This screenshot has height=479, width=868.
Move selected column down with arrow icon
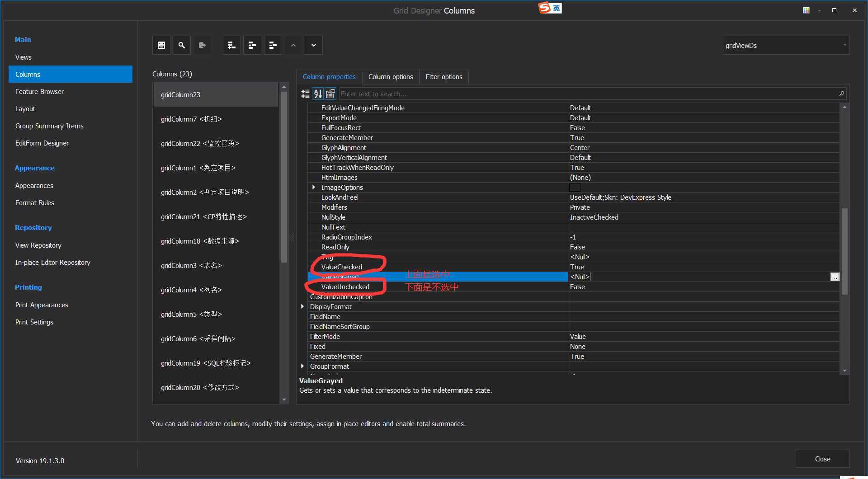pyautogui.click(x=314, y=45)
